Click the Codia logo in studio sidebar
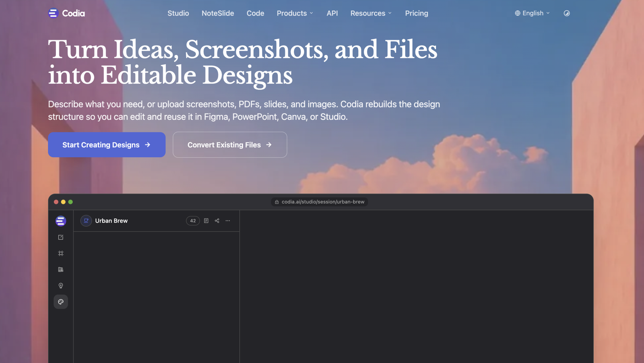Image resolution: width=644 pixels, height=363 pixels. click(61, 221)
